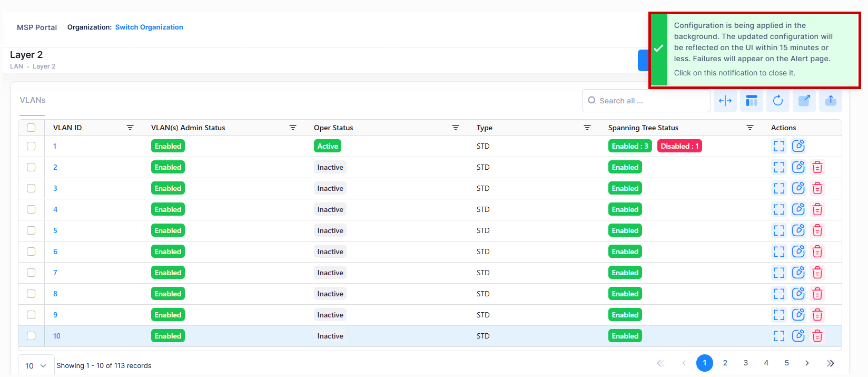Viewport: 868px width, 377px height.
Task: Click the edit icon for VLAN 10
Action: point(798,336)
